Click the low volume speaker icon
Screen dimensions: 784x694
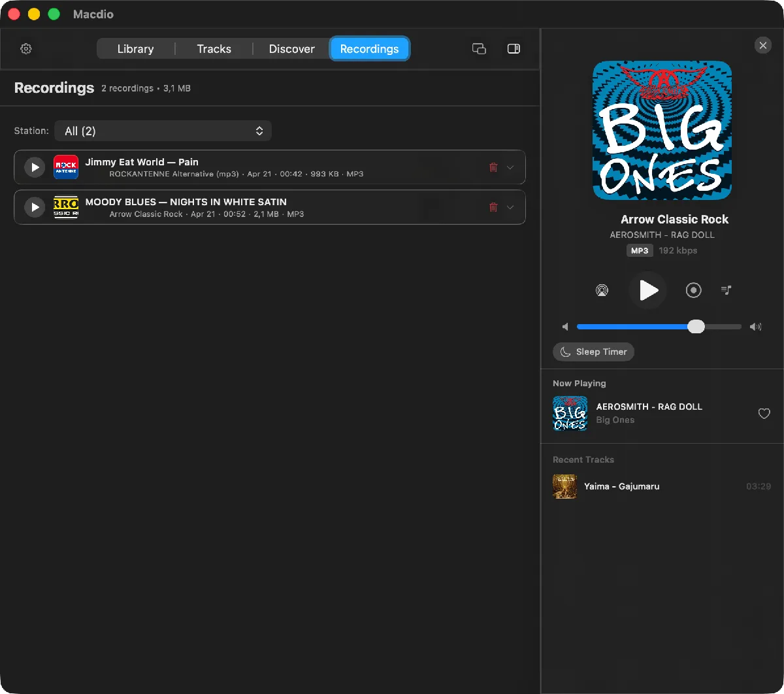coord(565,327)
